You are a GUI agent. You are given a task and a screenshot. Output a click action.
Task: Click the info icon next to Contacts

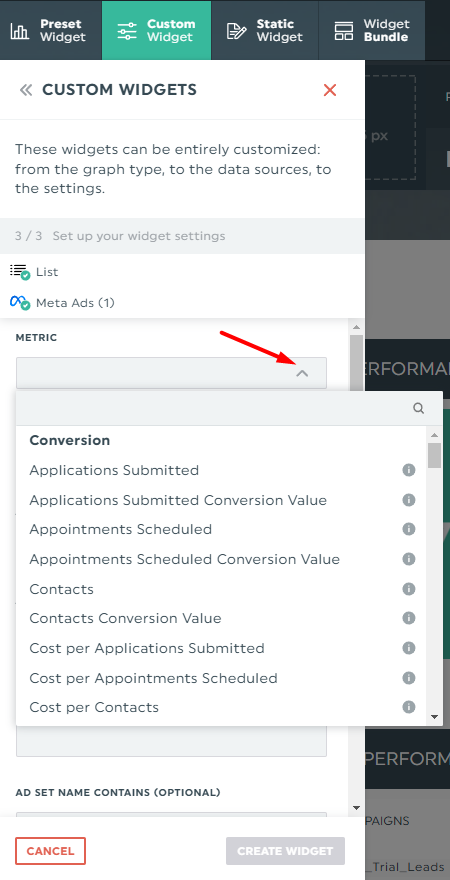click(409, 589)
